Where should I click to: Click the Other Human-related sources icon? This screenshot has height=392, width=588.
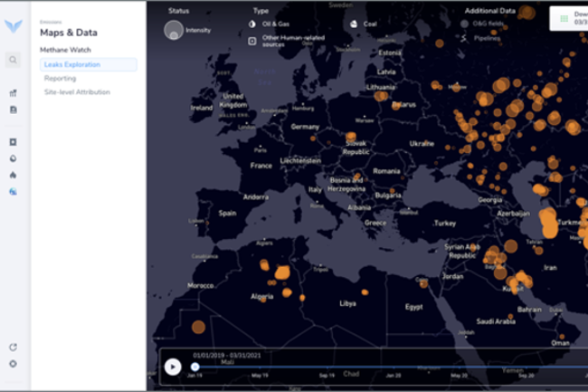(x=252, y=41)
